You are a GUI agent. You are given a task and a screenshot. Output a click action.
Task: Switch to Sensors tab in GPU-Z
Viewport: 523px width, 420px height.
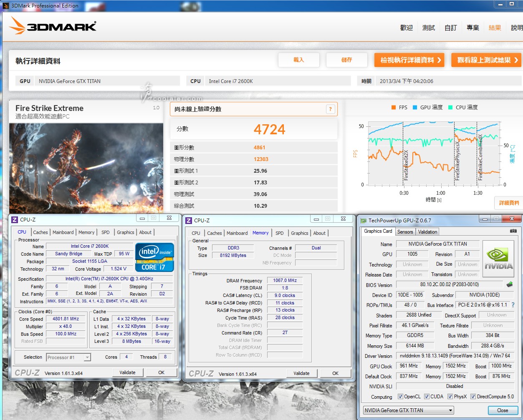(405, 232)
